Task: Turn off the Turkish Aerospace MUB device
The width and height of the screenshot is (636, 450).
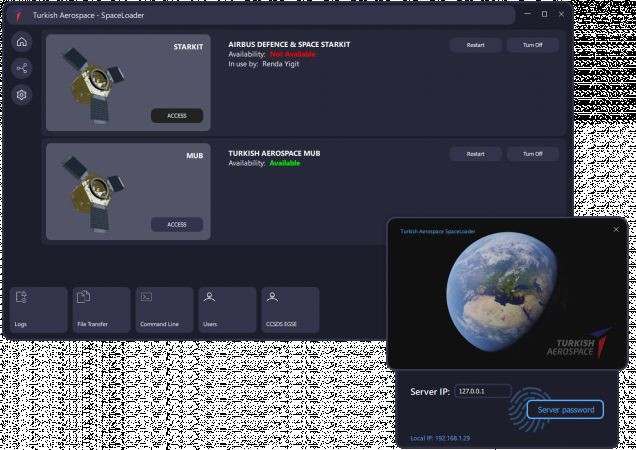Action: (533, 154)
